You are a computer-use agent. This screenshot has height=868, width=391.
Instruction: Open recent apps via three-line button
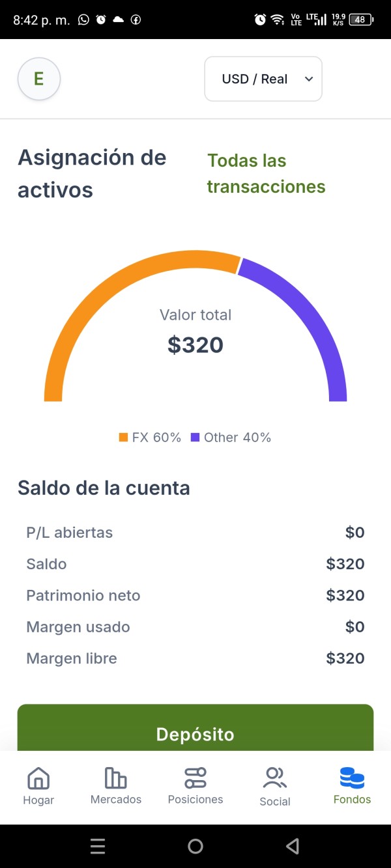click(98, 846)
